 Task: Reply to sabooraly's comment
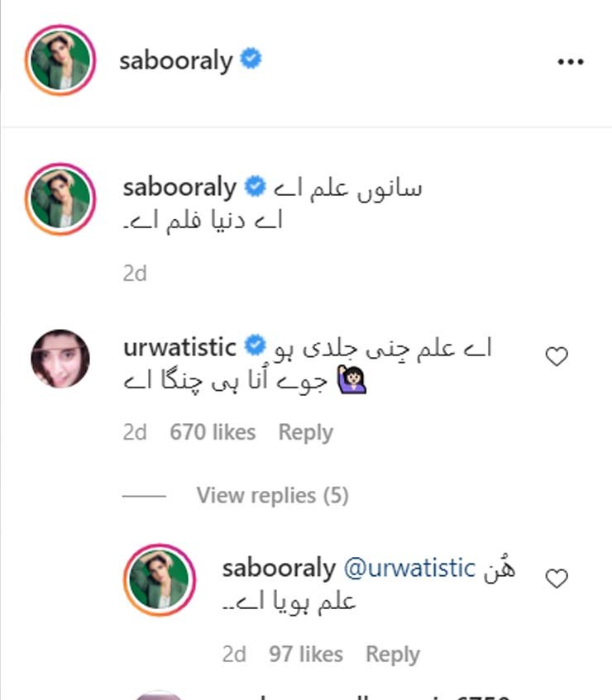[x=393, y=654]
